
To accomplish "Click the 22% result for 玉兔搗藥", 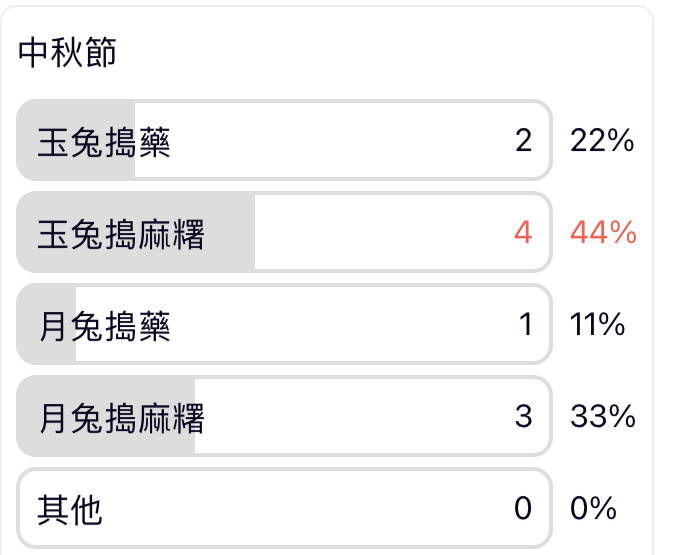I will pyautogui.click(x=602, y=141).
